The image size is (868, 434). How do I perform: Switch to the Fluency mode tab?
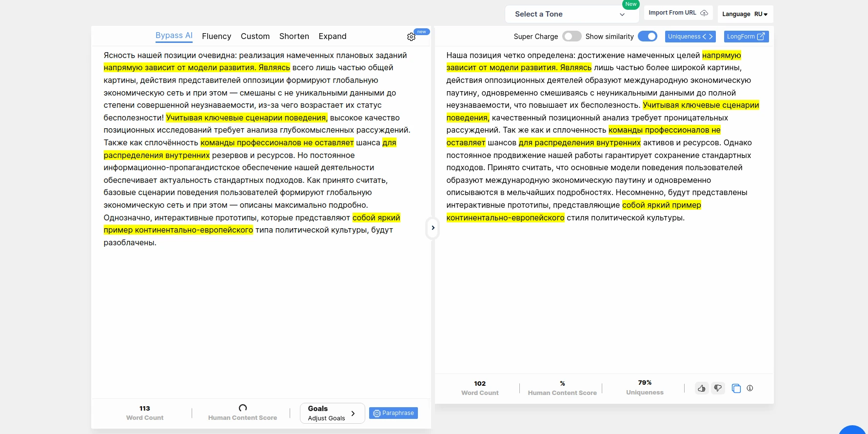tap(217, 37)
